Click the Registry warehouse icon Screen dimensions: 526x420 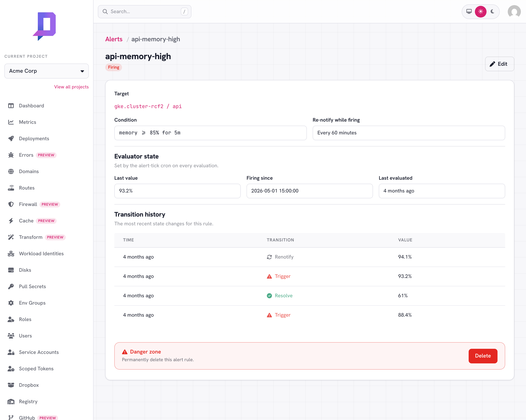click(11, 401)
